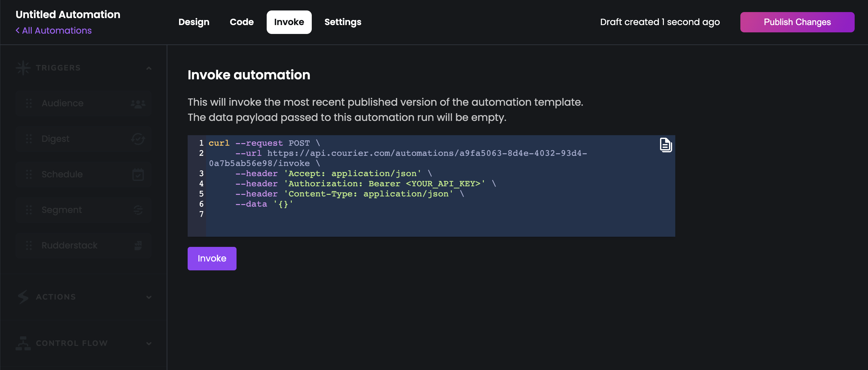
Task: Switch to the Code tab
Action: (x=242, y=22)
